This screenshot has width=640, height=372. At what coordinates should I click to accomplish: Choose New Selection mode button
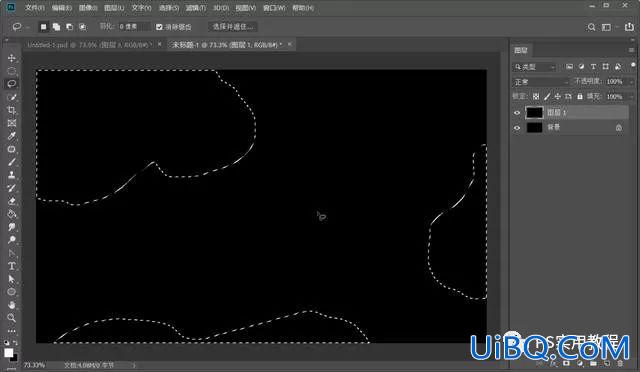coord(43,27)
